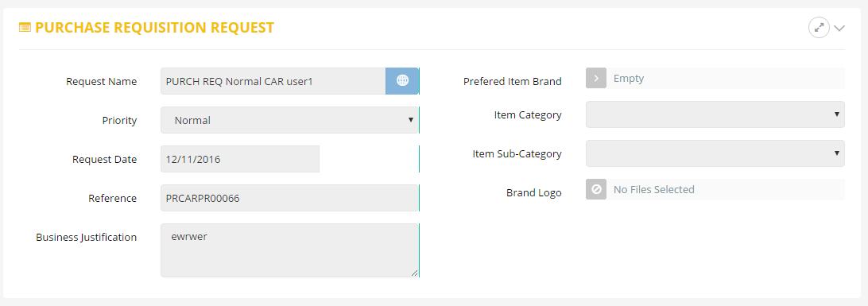The height and width of the screenshot is (306, 868).
Task: Click the Priority dropdown arrow
Action: click(x=411, y=120)
